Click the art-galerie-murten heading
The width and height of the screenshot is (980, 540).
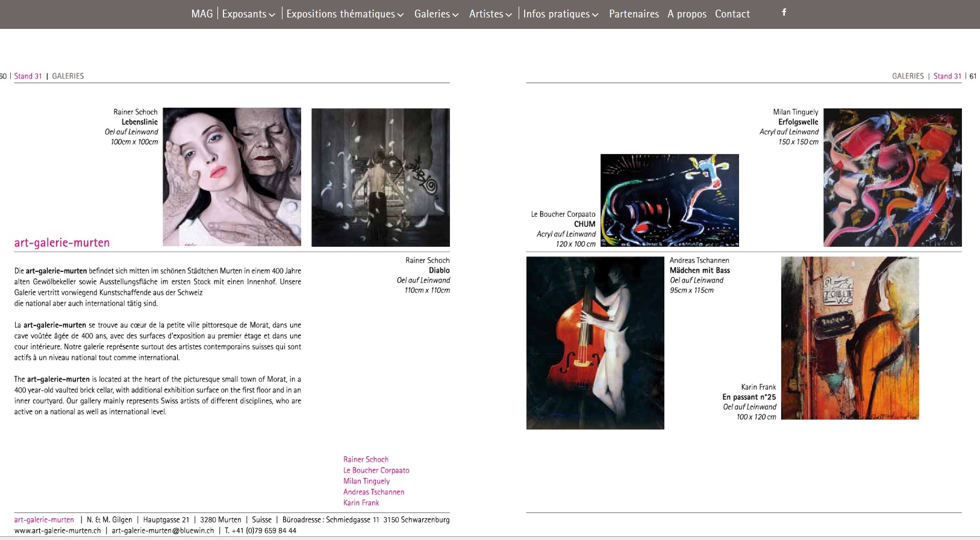pyautogui.click(x=62, y=243)
